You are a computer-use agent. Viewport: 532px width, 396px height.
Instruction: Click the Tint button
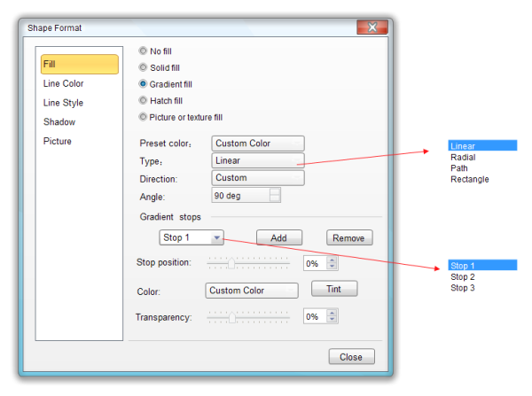coord(334,289)
